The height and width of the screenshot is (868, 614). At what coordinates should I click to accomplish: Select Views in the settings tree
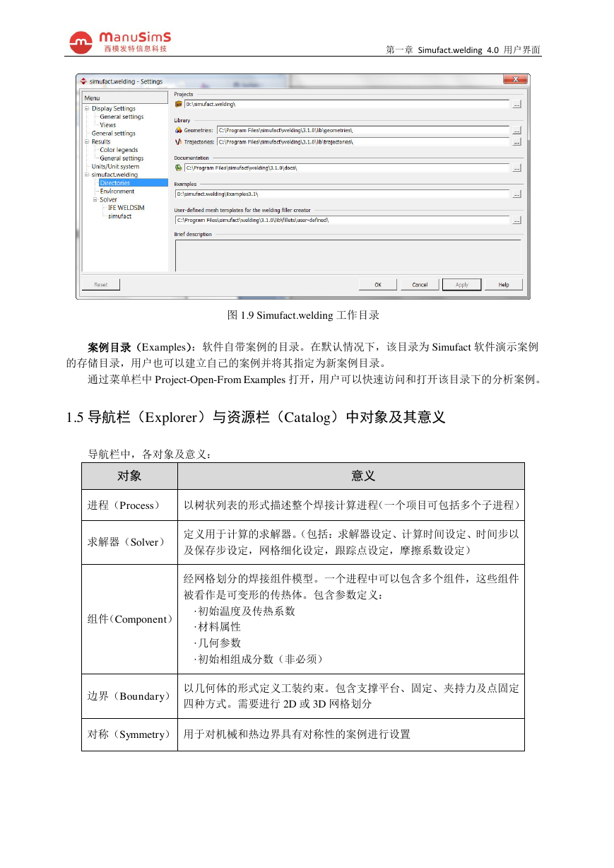[108, 125]
